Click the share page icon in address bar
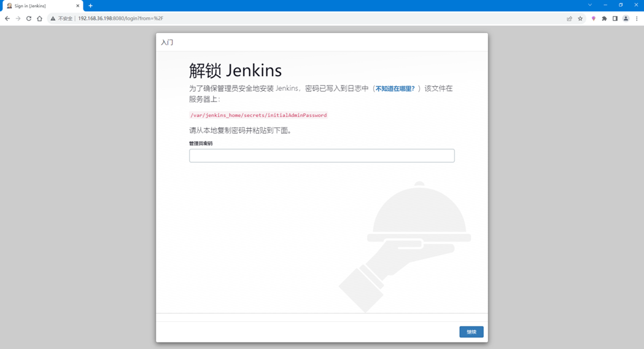 [x=569, y=18]
